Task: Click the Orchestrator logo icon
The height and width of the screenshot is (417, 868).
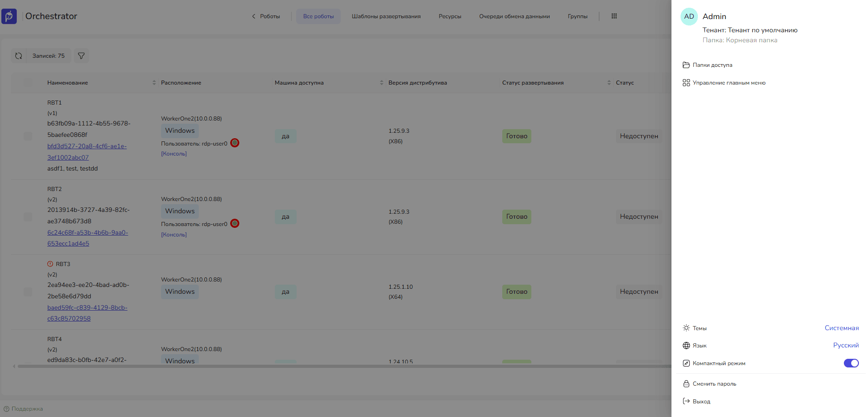Action: coord(9,16)
